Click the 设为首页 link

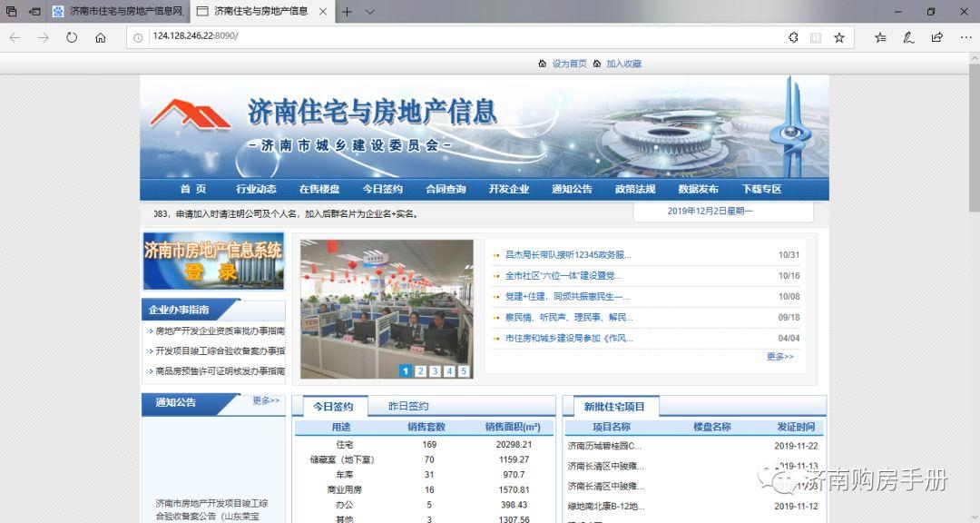[x=569, y=64]
